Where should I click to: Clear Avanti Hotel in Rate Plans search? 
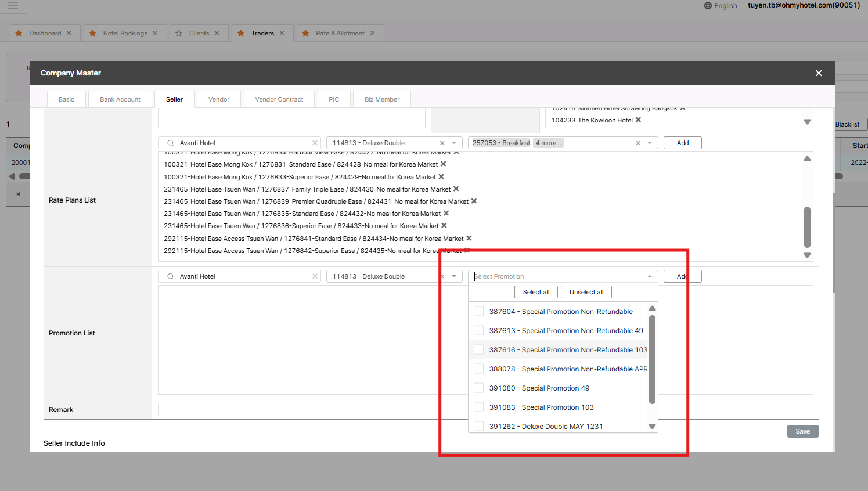315,143
